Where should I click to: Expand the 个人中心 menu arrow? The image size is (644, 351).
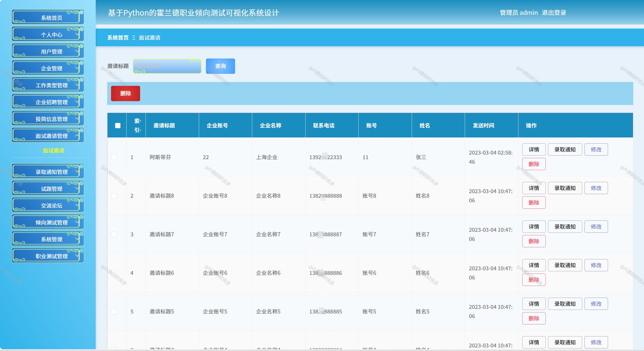(x=77, y=34)
